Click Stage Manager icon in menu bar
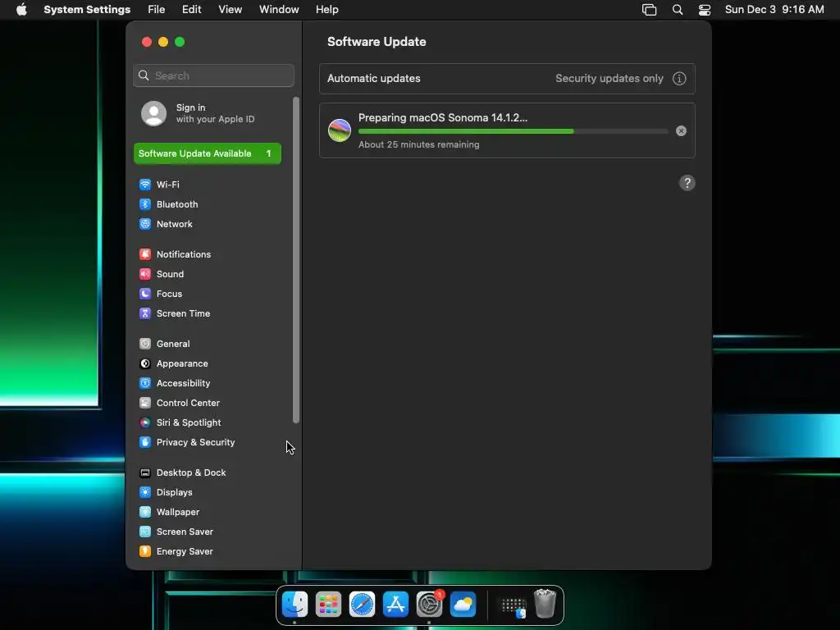The height and width of the screenshot is (630, 840). coord(650,10)
